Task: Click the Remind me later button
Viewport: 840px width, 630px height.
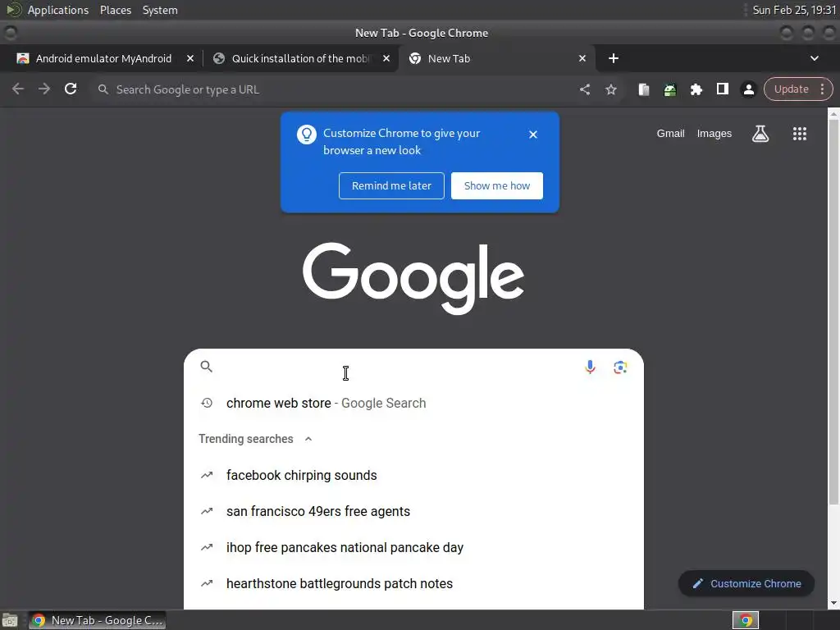Action: pos(391,186)
